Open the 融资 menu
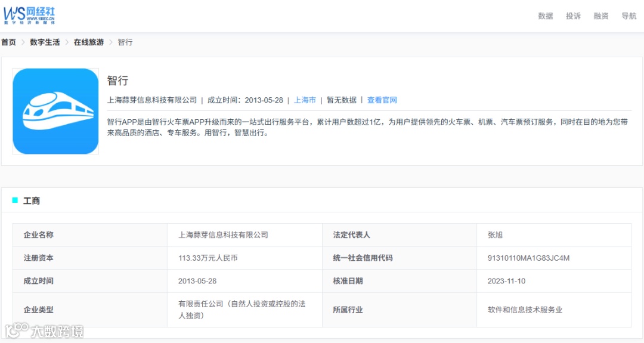644x343 pixels. click(x=601, y=16)
